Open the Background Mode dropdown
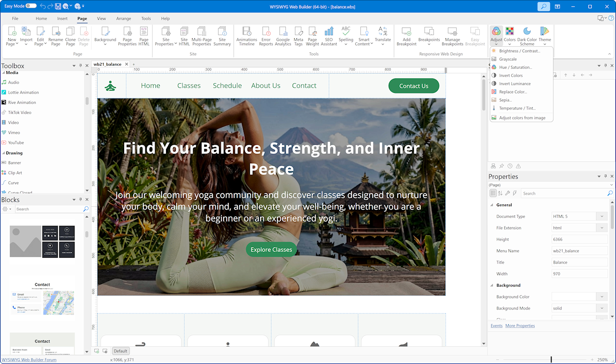The width and height of the screenshot is (616, 364). pos(602,308)
